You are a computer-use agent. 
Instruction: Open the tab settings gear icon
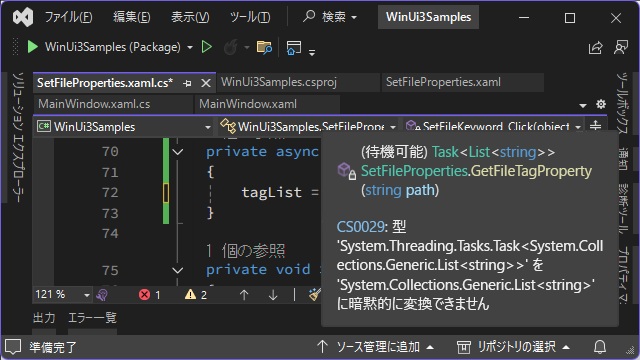[601, 104]
